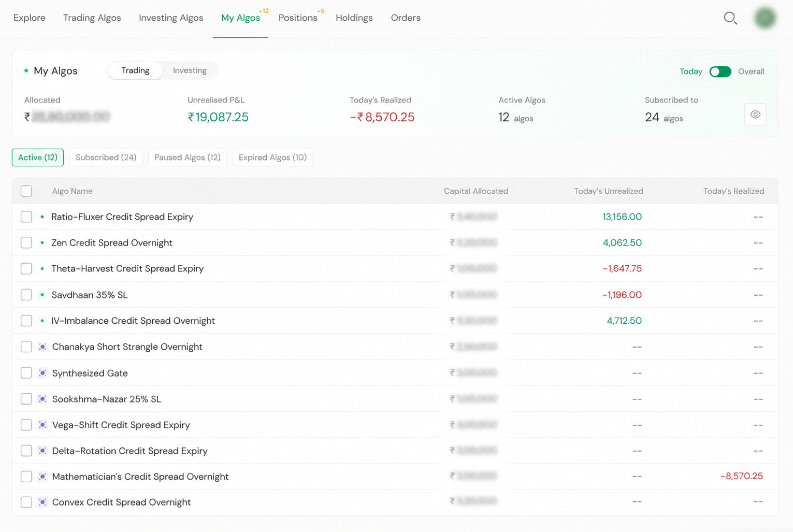793x532 pixels.
Task: Click purple icon beside Convex Credit Spread Overnight
Action: pyautogui.click(x=42, y=502)
